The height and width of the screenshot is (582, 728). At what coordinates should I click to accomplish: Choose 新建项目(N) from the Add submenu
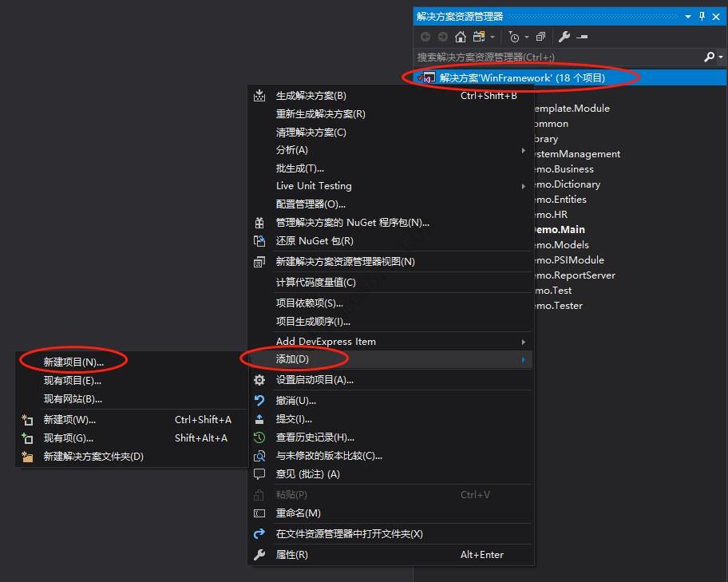(72, 361)
